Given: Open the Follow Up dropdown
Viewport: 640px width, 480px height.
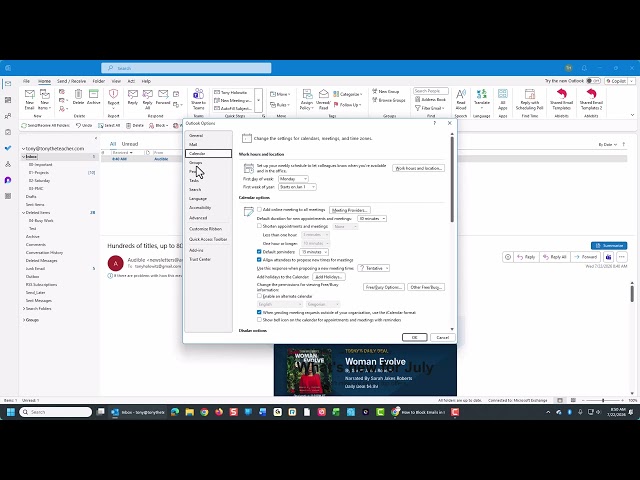Looking at the screenshot, I should coord(347,104).
